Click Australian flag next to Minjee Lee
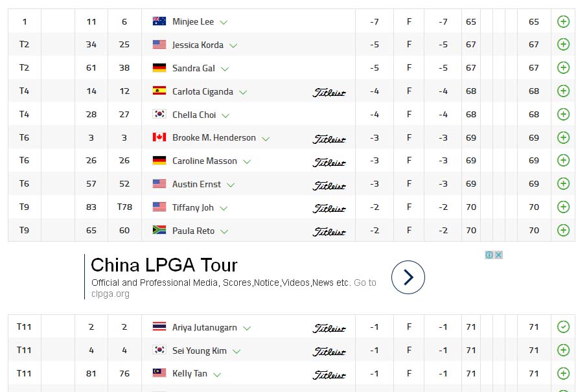This screenshot has width=578, height=392. pyautogui.click(x=159, y=21)
